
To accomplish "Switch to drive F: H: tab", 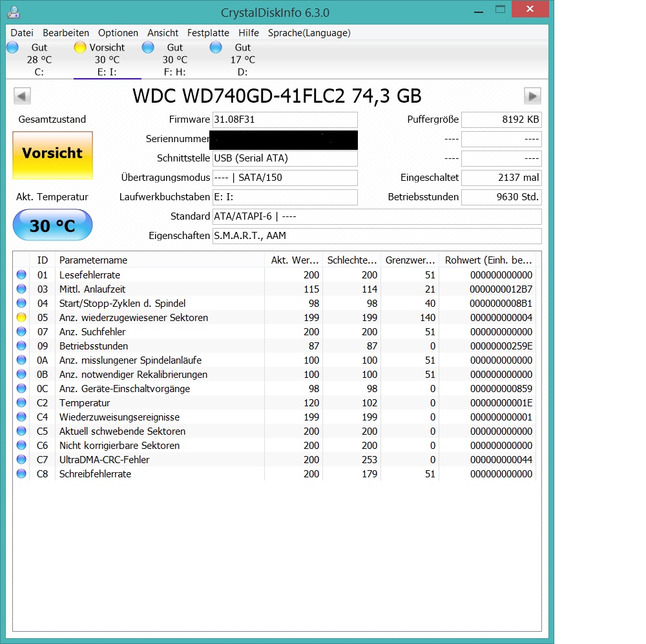I will pyautogui.click(x=174, y=59).
